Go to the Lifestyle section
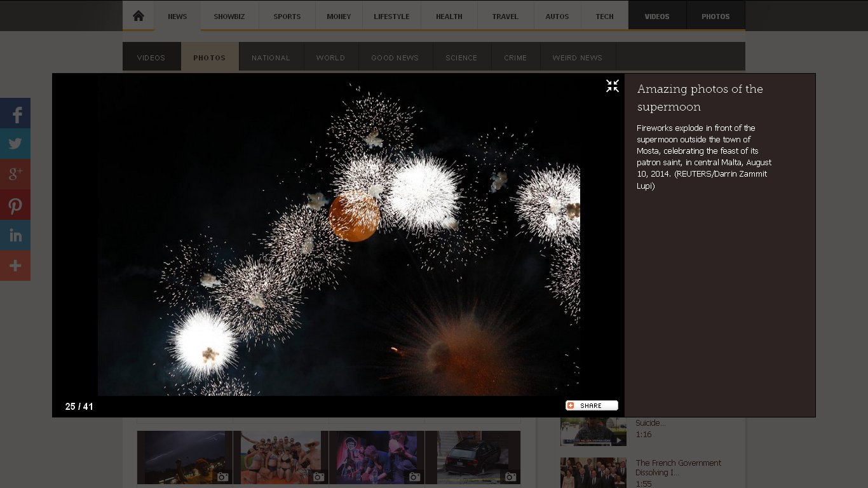 coord(391,17)
